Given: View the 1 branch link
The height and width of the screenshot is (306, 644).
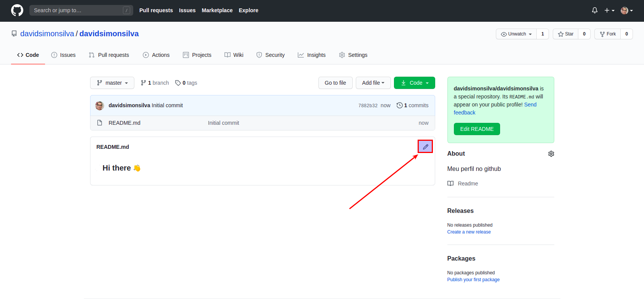Looking at the screenshot, I should coord(155,83).
